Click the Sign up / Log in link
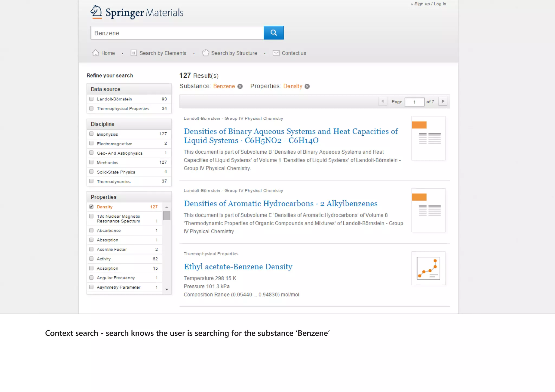Screen dimensions: 555x392 tap(430, 4)
